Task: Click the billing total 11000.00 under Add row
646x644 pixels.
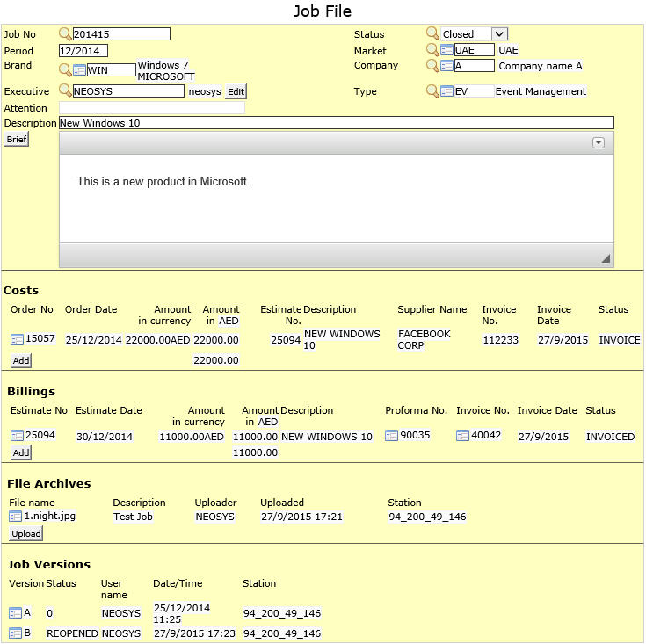Action: pyautogui.click(x=255, y=452)
